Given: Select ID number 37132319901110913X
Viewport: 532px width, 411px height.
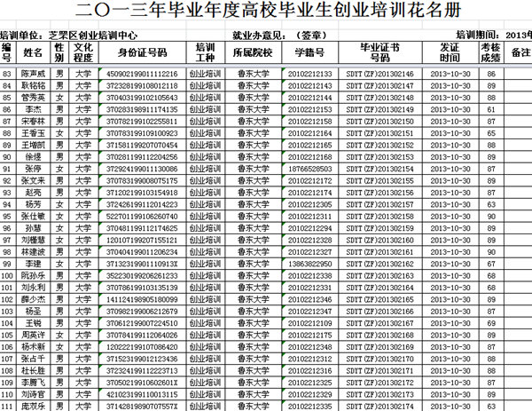Looking at the screenshot, I should coord(142,264).
